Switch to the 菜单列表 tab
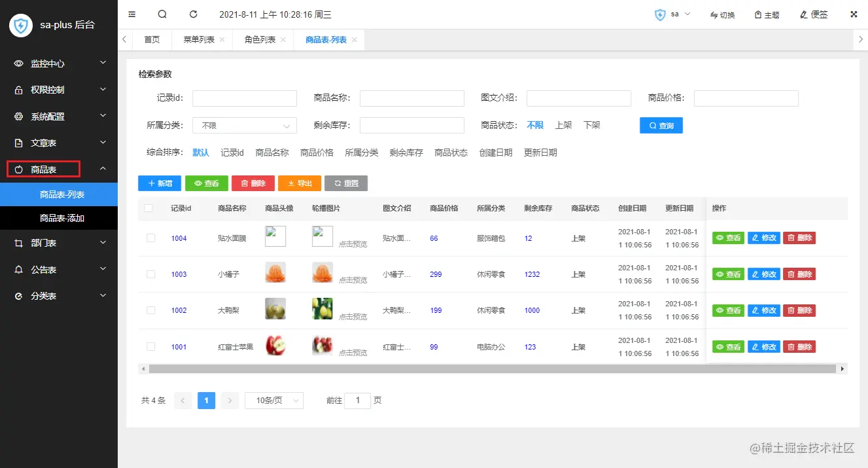Screen dimensions: 868x468 pyautogui.click(x=199, y=39)
